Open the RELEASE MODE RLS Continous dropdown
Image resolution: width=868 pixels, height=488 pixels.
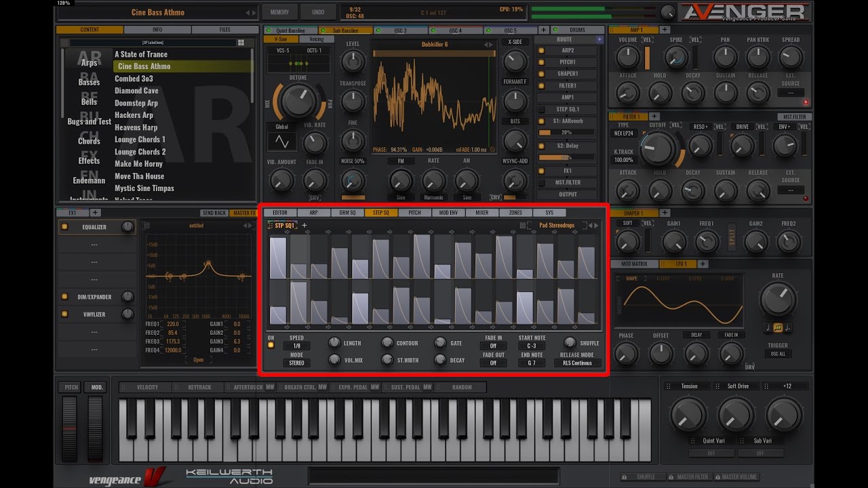tap(577, 363)
